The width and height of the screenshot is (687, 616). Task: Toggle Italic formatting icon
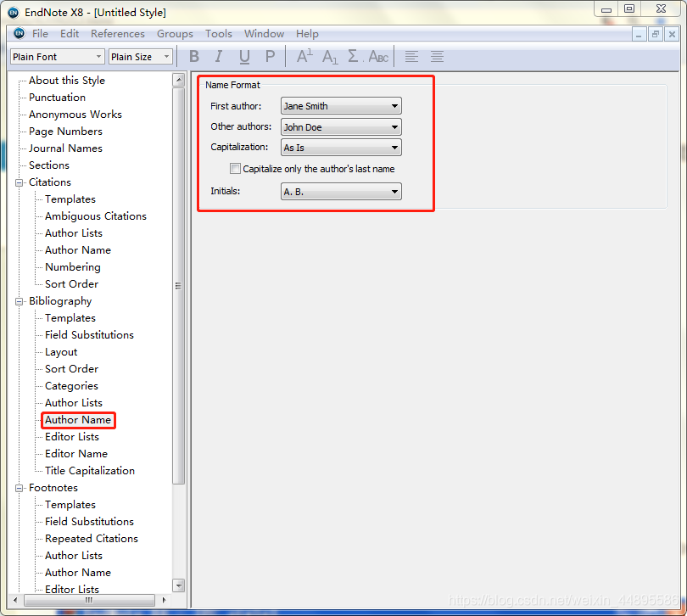click(x=218, y=57)
